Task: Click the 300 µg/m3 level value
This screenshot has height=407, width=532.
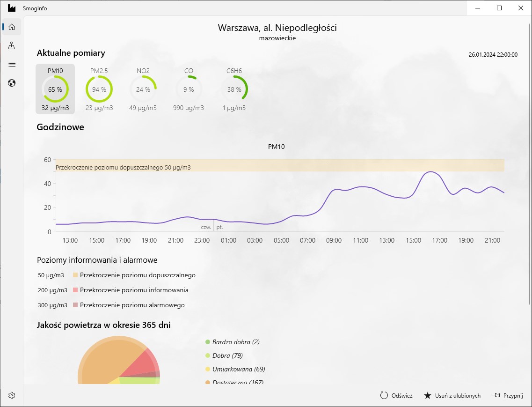Action: (x=52, y=305)
